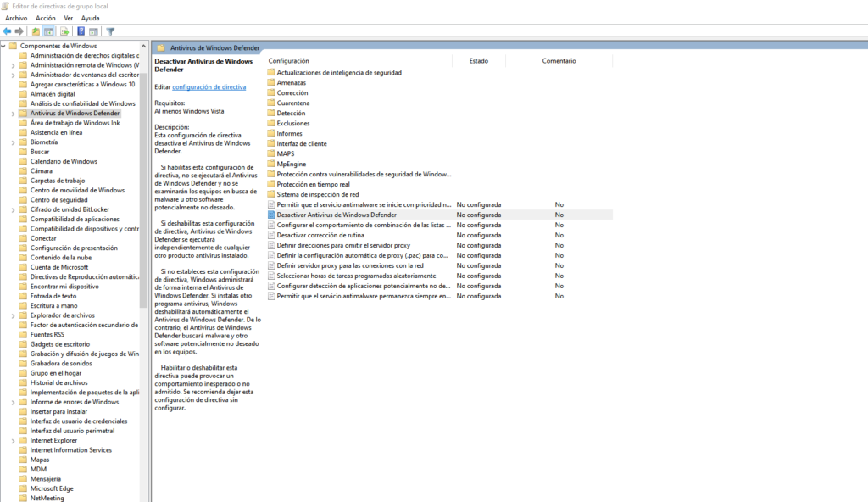Select the Detección folder in list
Image resolution: width=868 pixels, height=502 pixels.
tap(292, 113)
